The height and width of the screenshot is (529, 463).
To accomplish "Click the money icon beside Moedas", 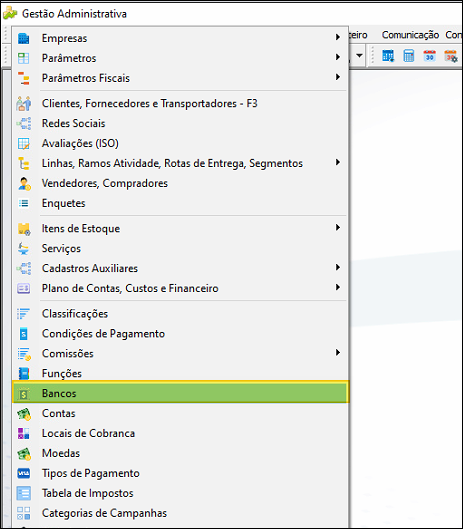I will click(x=24, y=454).
